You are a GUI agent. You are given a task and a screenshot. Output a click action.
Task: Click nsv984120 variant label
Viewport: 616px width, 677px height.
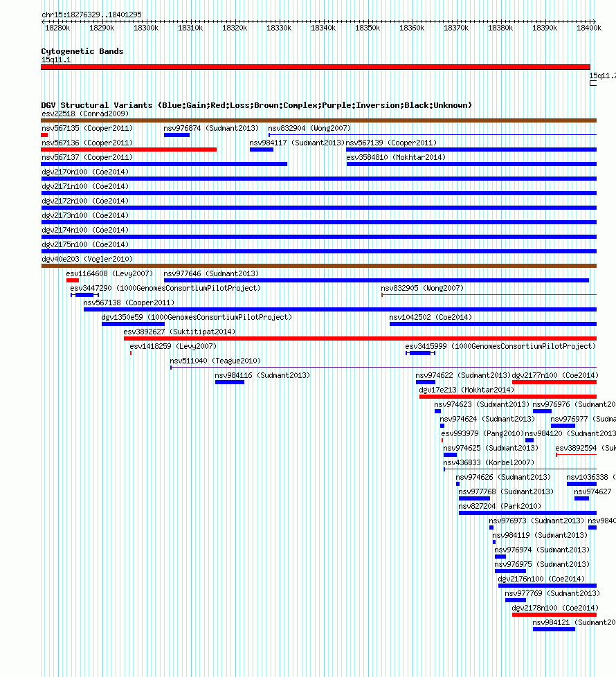point(570,434)
